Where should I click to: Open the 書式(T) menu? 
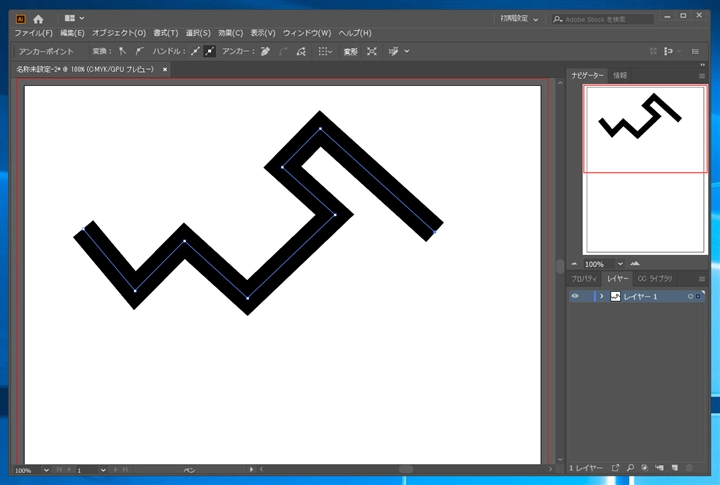166,33
